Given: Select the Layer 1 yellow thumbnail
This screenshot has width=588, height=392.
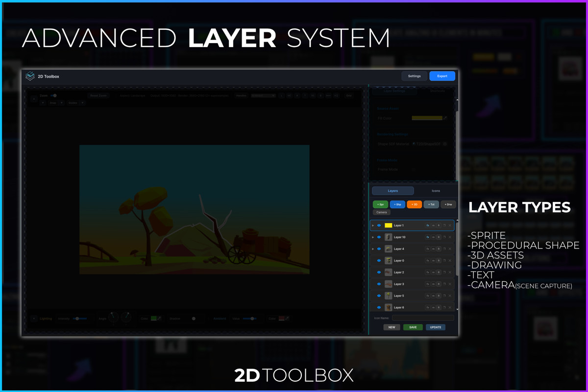Looking at the screenshot, I should click(x=389, y=225).
